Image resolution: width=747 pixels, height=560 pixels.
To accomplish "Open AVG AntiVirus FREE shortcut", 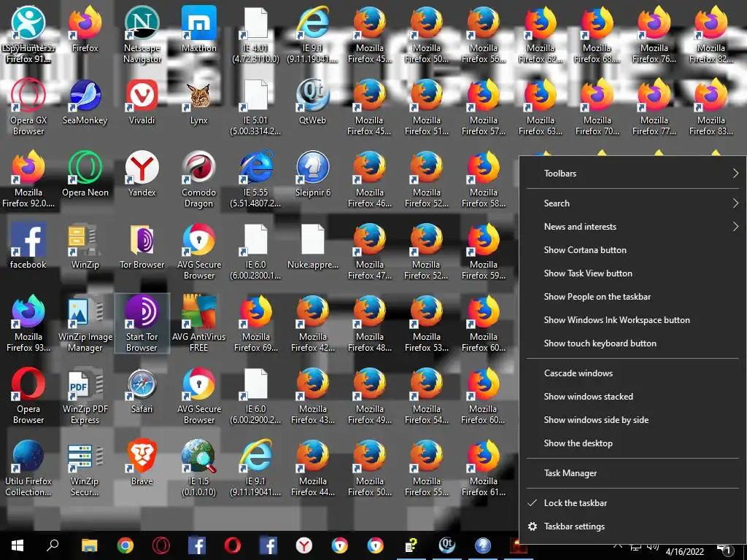I will coord(198,324).
